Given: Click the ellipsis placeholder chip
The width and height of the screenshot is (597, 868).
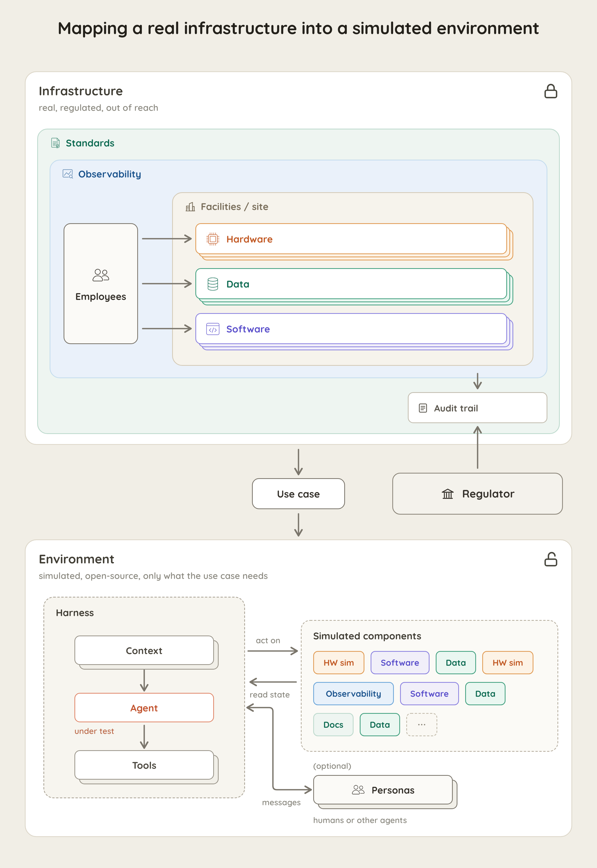Looking at the screenshot, I should coord(422,725).
